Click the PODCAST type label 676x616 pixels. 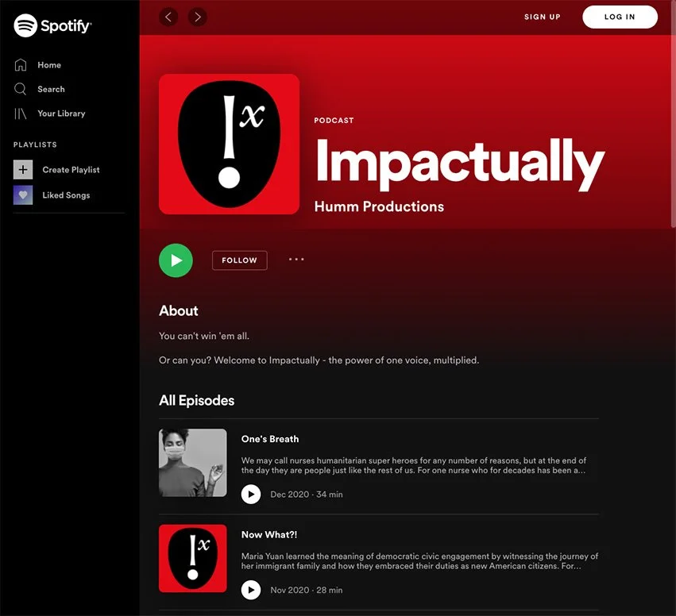[334, 120]
